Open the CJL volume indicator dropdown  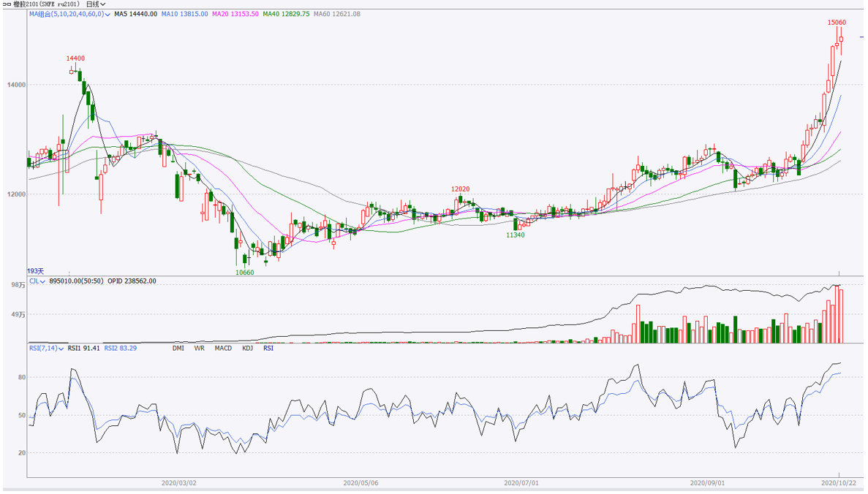[37, 281]
